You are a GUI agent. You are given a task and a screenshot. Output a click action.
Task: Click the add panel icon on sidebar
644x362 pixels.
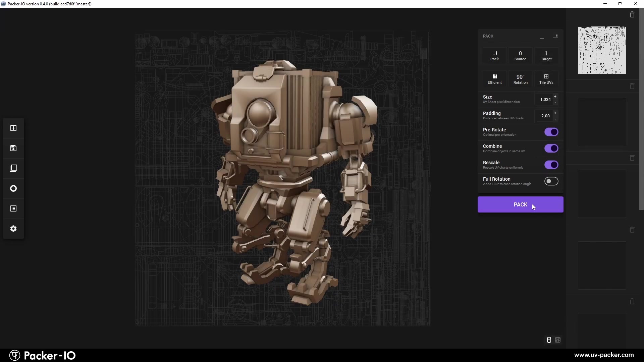13,128
